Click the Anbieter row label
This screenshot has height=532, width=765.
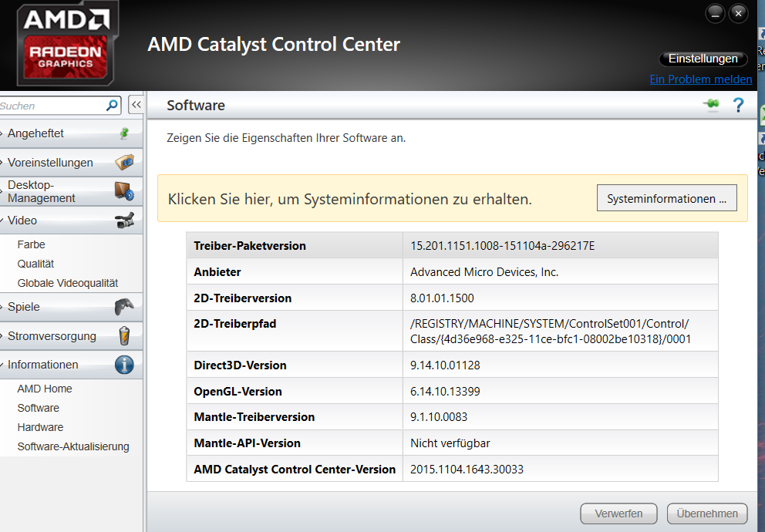(217, 272)
